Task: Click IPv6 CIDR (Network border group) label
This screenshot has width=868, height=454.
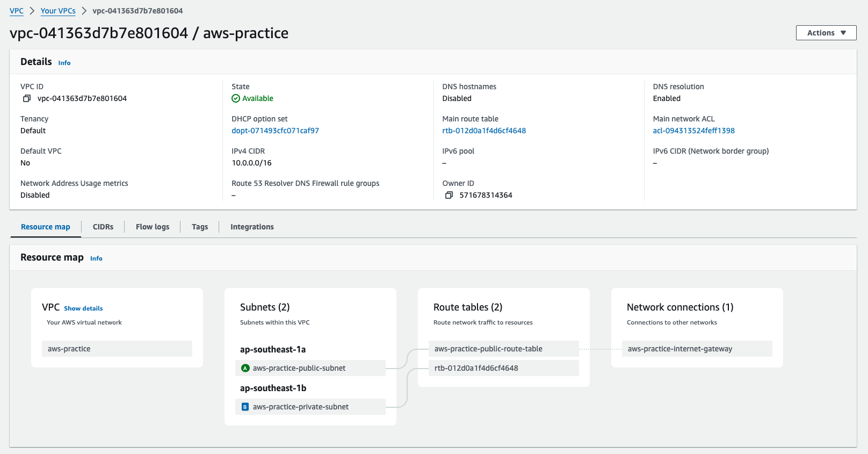Action: point(711,151)
